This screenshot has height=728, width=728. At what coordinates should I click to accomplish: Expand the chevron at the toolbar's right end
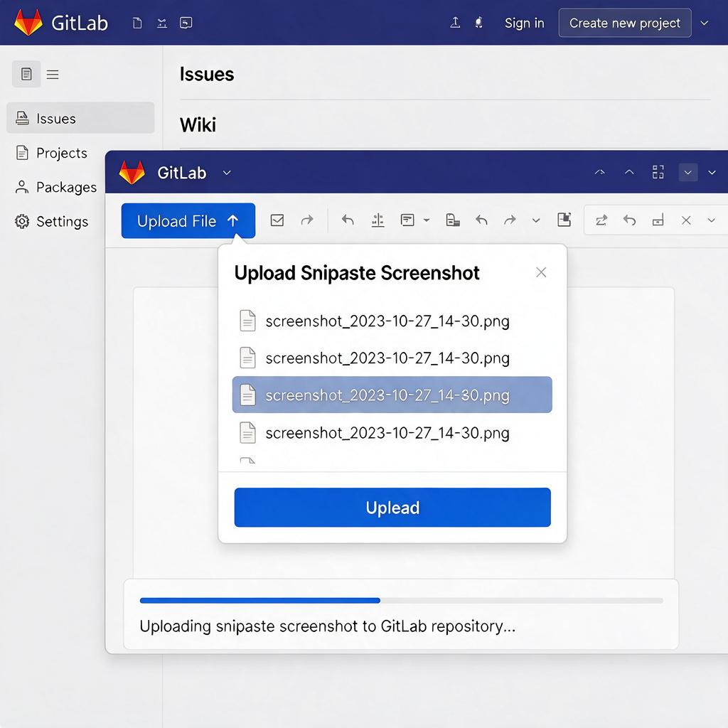(x=711, y=220)
